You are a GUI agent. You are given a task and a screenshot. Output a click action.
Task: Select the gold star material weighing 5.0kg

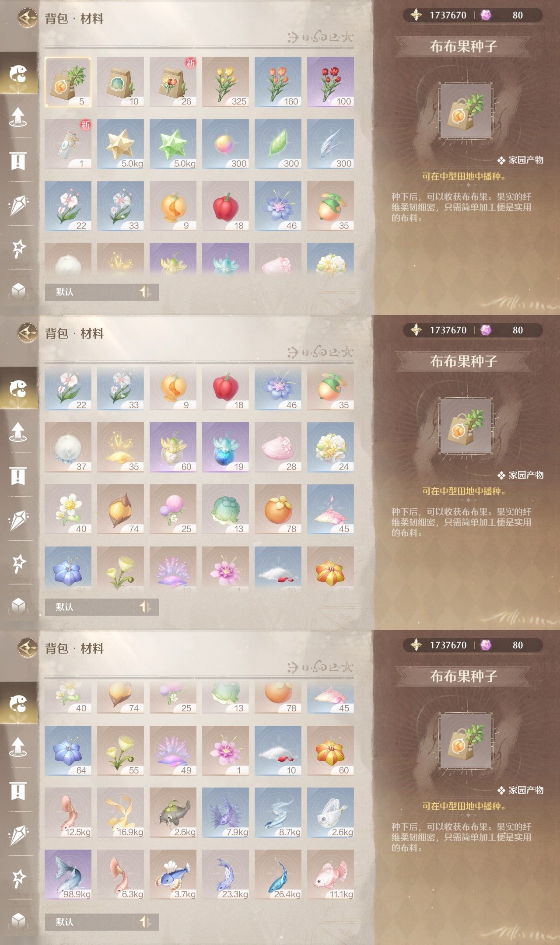pos(120,144)
